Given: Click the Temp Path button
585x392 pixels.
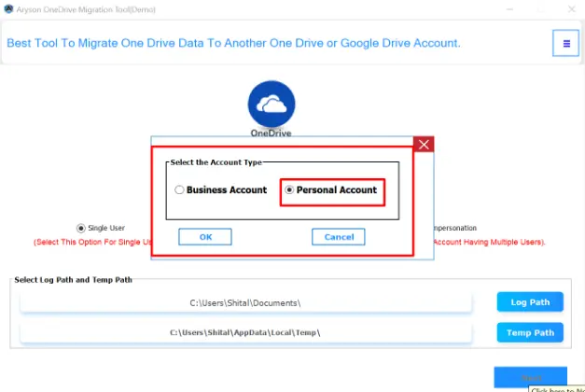Looking at the screenshot, I should (530, 332).
